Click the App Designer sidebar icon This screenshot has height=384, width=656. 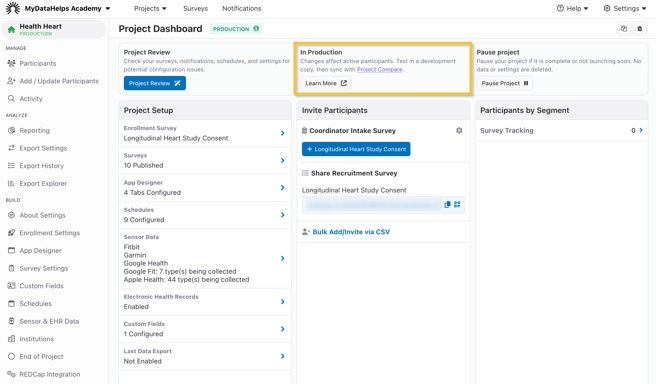click(x=11, y=250)
